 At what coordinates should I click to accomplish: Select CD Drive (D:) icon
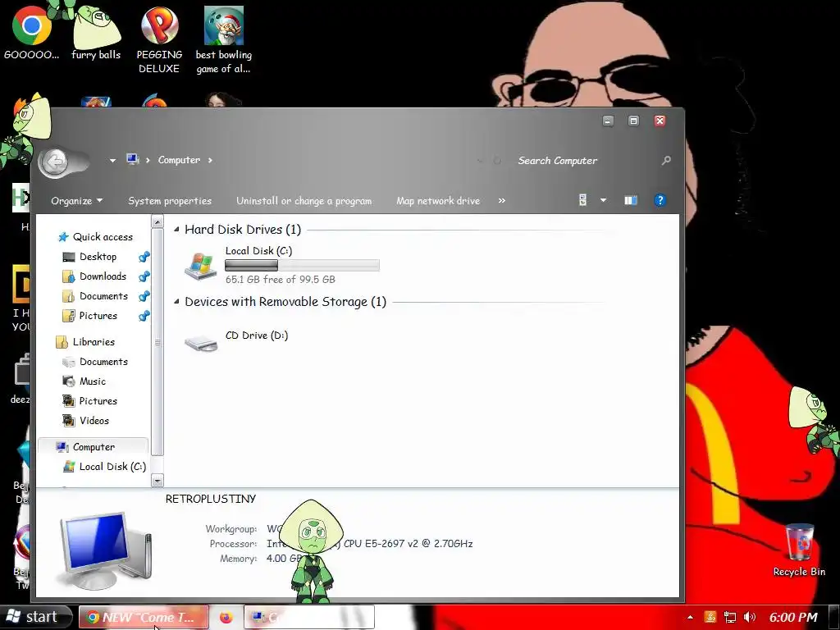pyautogui.click(x=201, y=342)
